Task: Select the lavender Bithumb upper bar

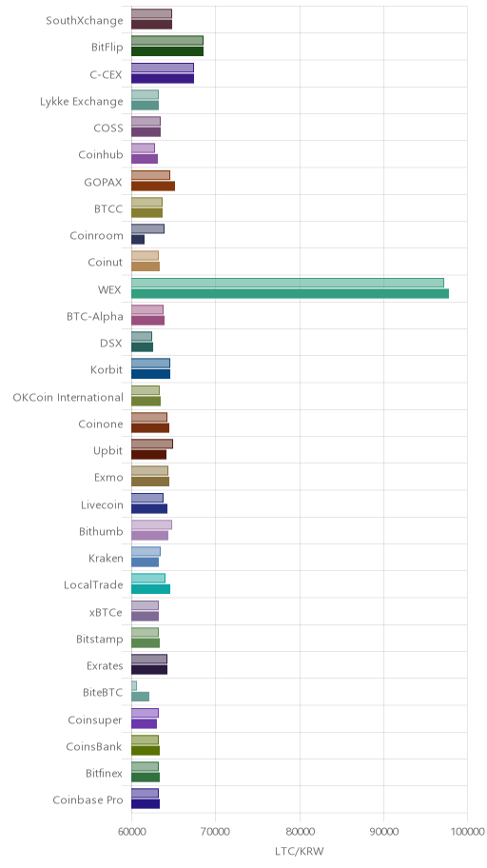Action: (151, 524)
